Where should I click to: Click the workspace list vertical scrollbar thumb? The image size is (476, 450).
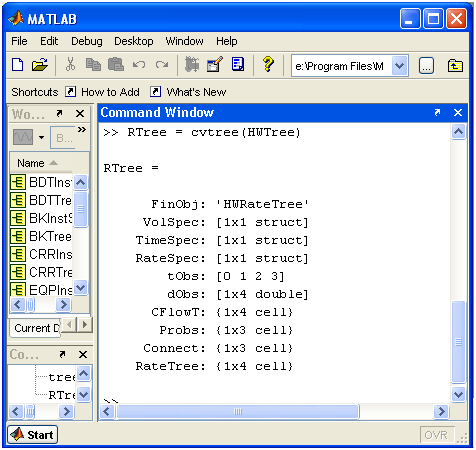coord(81,209)
